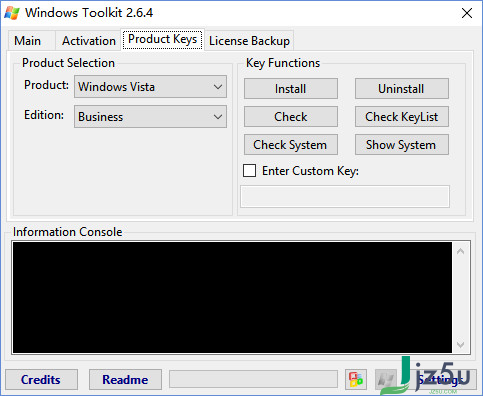Click the grayed Windows logo icon button
Screen dimensions: 483x396
click(x=386, y=379)
